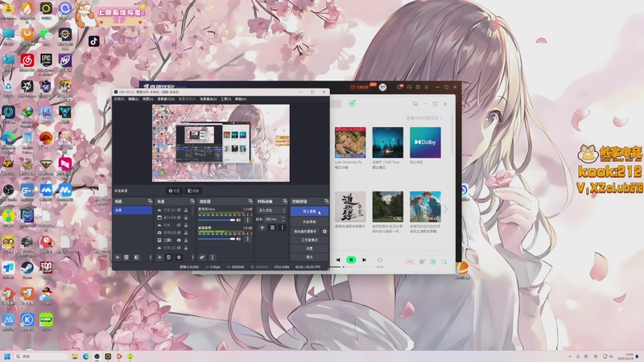
Task: Toggle lock on window capture source
Action: click(186, 217)
